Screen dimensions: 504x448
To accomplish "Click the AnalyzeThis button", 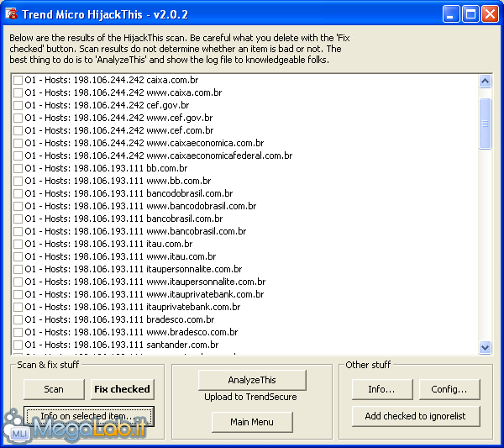I will point(252,380).
